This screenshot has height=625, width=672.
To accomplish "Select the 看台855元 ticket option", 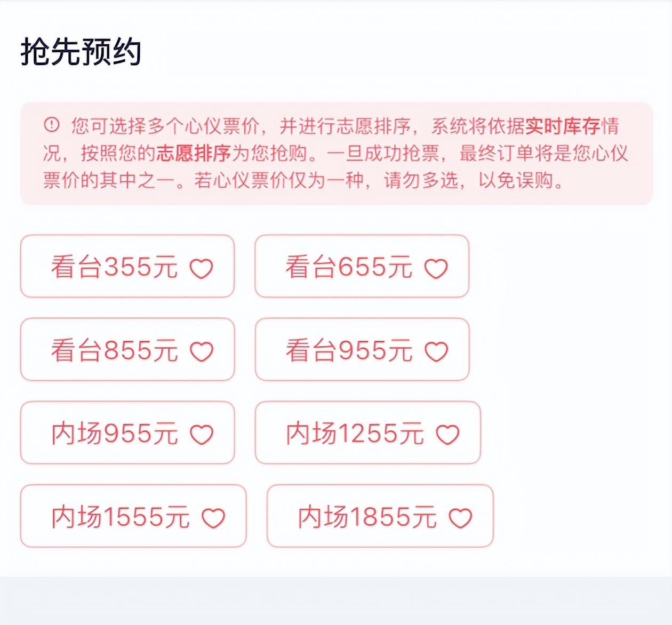I will [x=128, y=350].
